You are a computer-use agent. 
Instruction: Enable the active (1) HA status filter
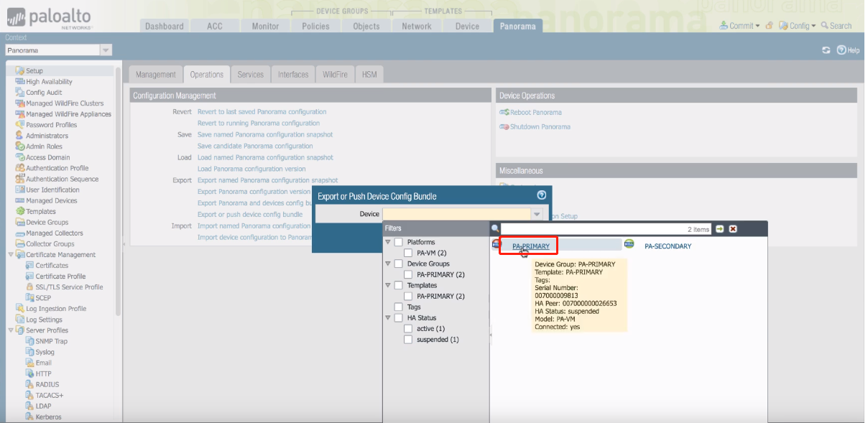click(x=408, y=329)
